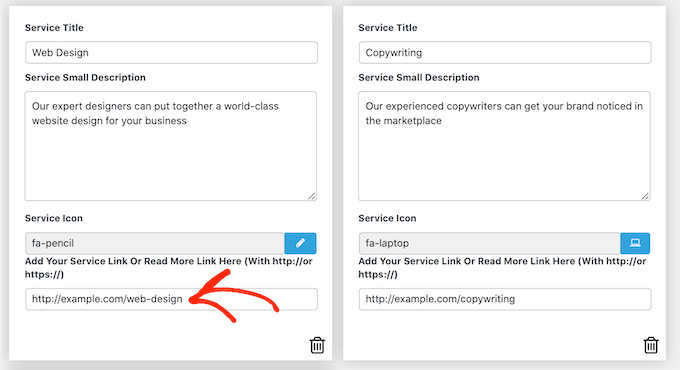The width and height of the screenshot is (680, 370).
Task: Click 'Service Small Description' label in Copywriting card
Action: (x=418, y=78)
